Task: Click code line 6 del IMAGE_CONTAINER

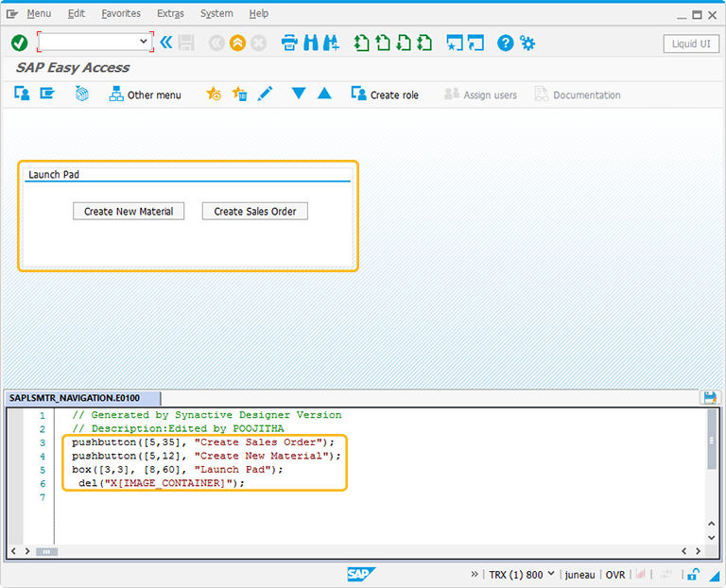Action: tap(161, 483)
